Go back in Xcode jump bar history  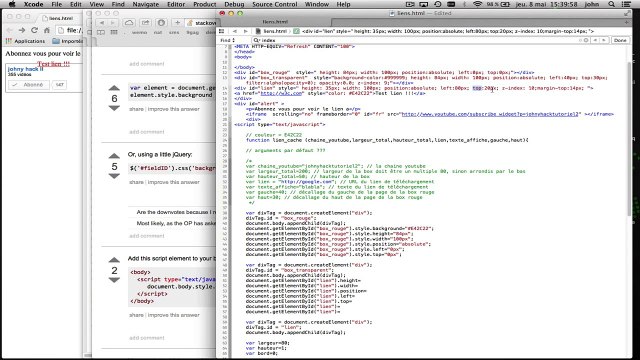[x=235, y=31]
